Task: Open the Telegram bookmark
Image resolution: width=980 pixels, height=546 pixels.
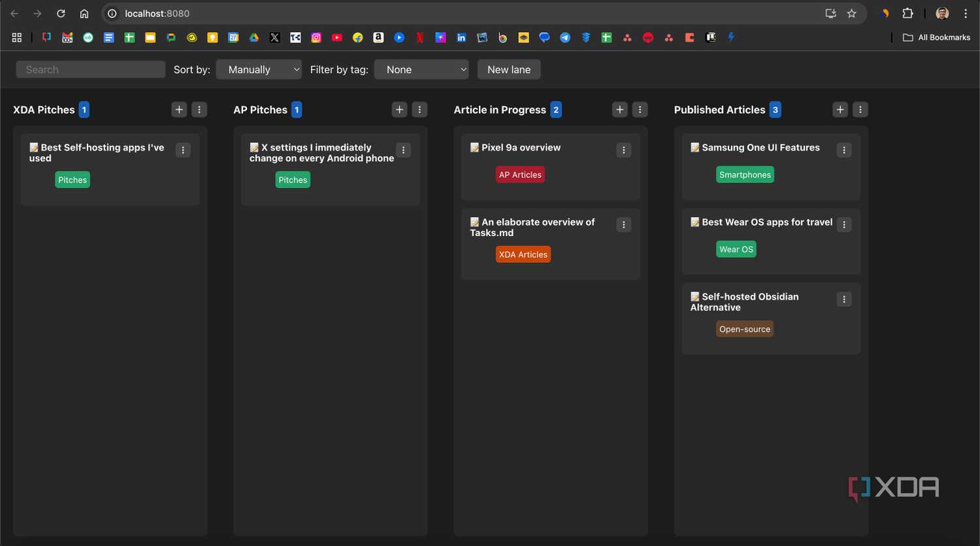Action: pyautogui.click(x=565, y=38)
